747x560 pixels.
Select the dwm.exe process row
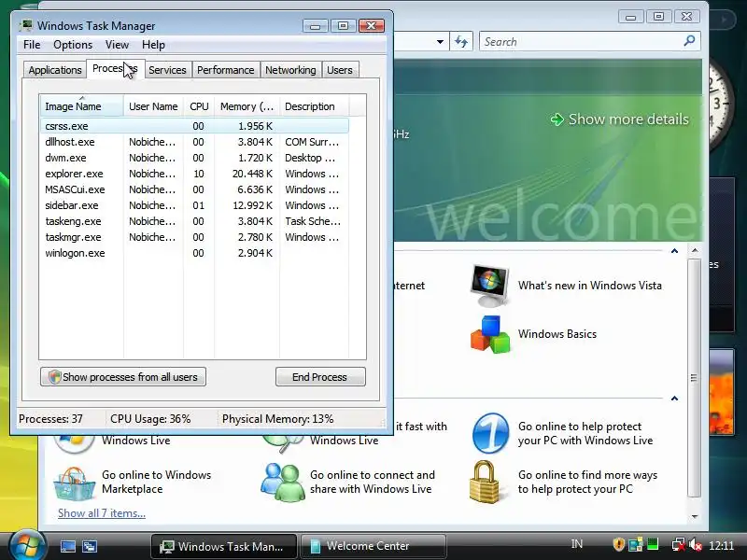click(194, 158)
